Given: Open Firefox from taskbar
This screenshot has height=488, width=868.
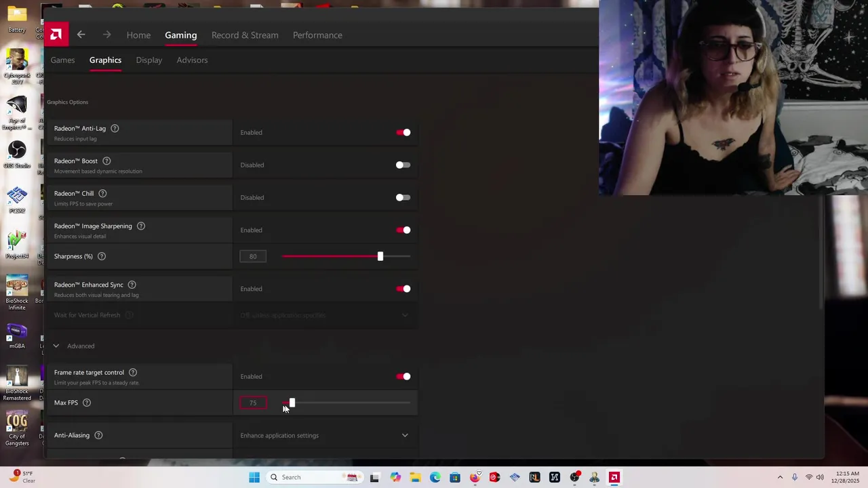Looking at the screenshot, I should tap(475, 477).
